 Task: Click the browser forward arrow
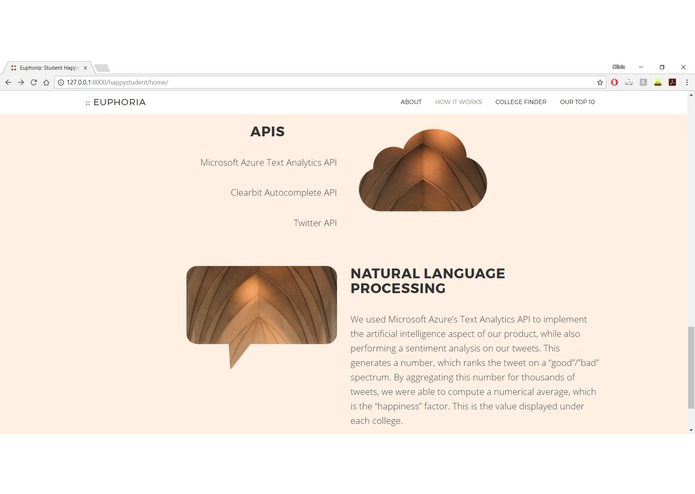pos(21,82)
